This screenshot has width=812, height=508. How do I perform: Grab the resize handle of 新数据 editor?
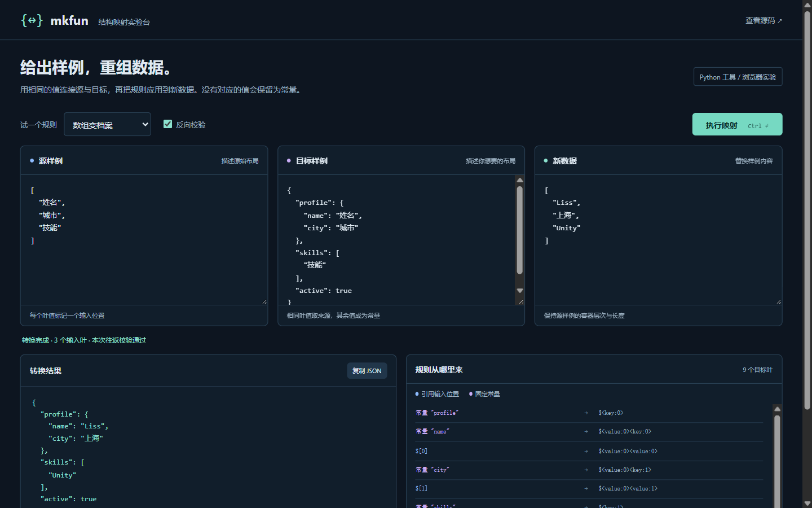(x=779, y=302)
